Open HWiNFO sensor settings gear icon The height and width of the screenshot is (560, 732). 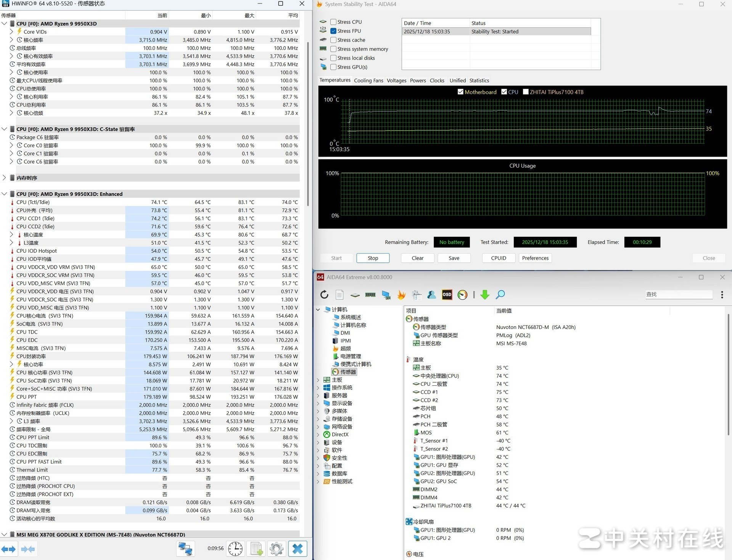tap(277, 549)
